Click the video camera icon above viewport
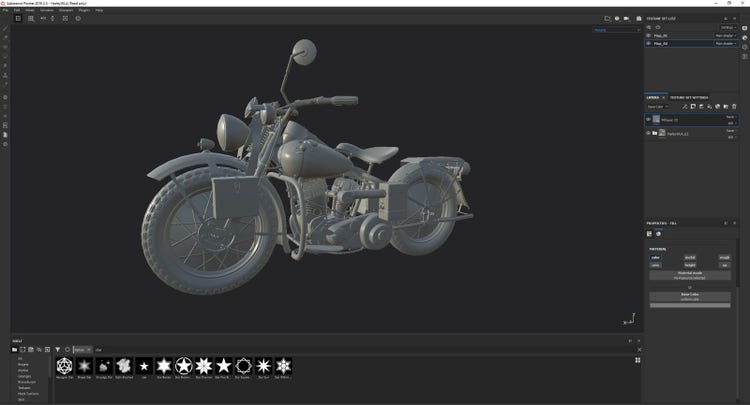Image resolution: width=750 pixels, height=405 pixels. coord(627,19)
